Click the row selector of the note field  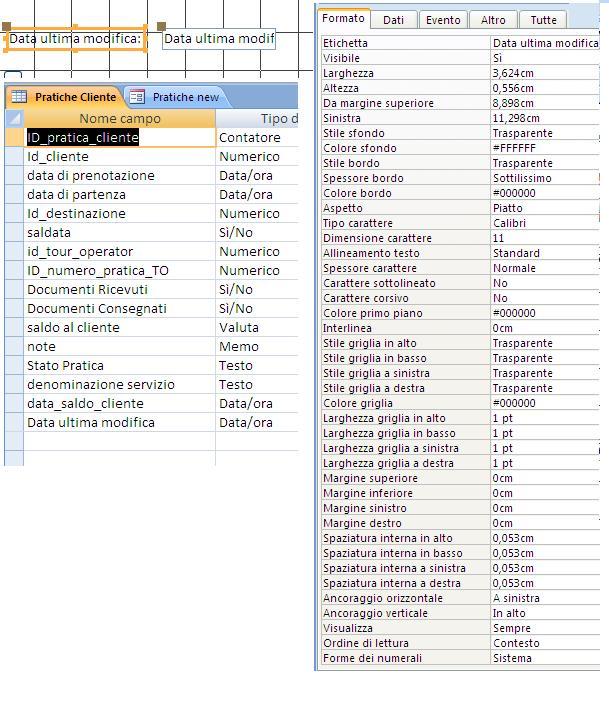click(14, 346)
